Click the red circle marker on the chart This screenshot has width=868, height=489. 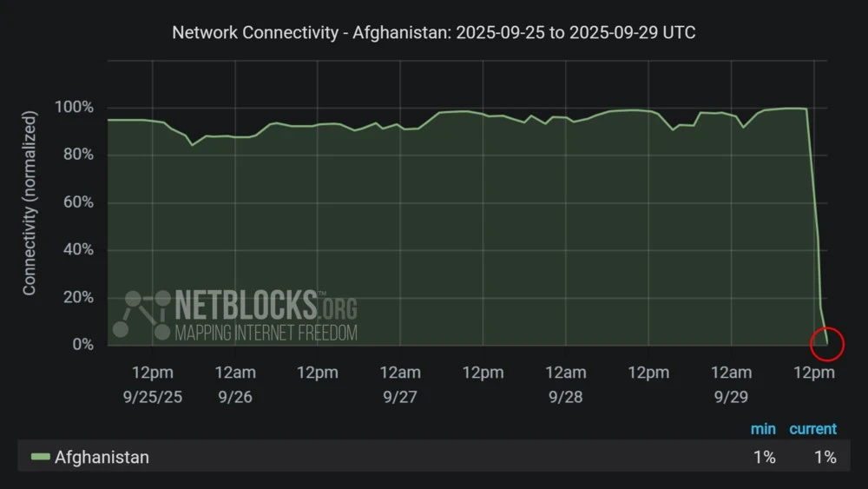[x=826, y=343]
